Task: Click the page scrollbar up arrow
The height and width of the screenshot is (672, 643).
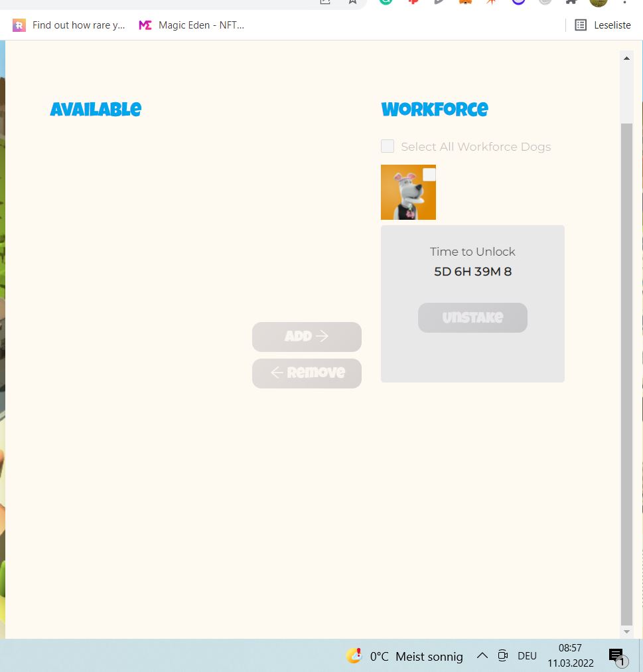Action: point(626,58)
